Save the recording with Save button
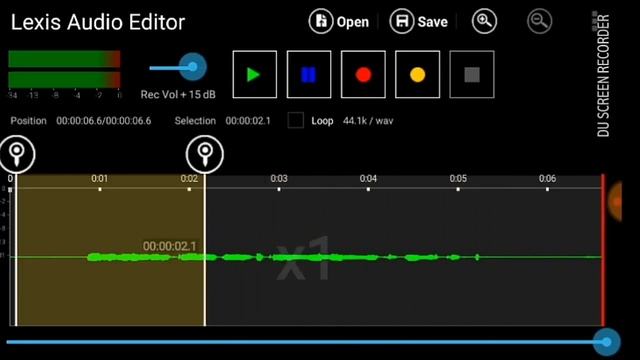Viewport: 640px width, 360px height. click(419, 21)
